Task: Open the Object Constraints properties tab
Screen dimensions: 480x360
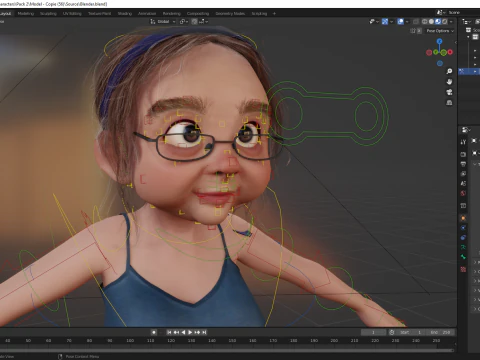Action: click(x=463, y=237)
